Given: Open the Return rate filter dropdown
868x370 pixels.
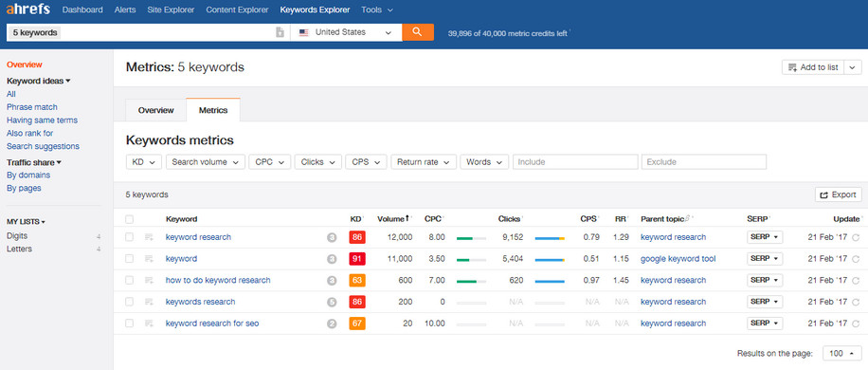Looking at the screenshot, I should point(424,162).
